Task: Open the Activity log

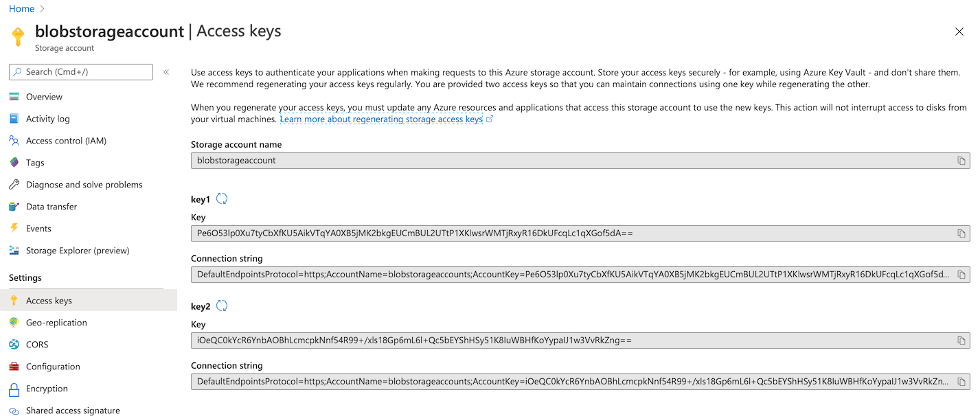Action: (x=47, y=118)
